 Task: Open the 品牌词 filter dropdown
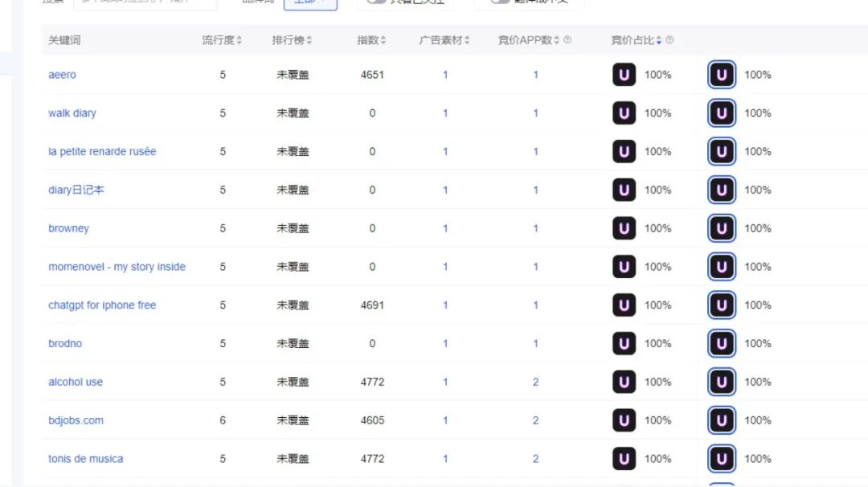click(x=311, y=2)
